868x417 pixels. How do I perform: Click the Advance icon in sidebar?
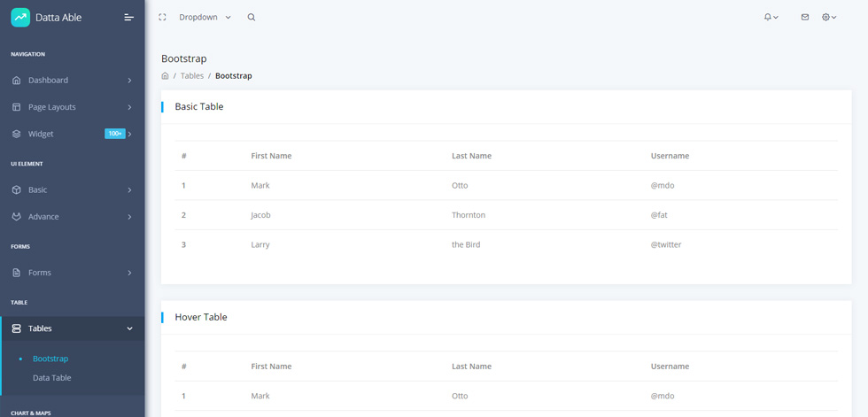(17, 217)
